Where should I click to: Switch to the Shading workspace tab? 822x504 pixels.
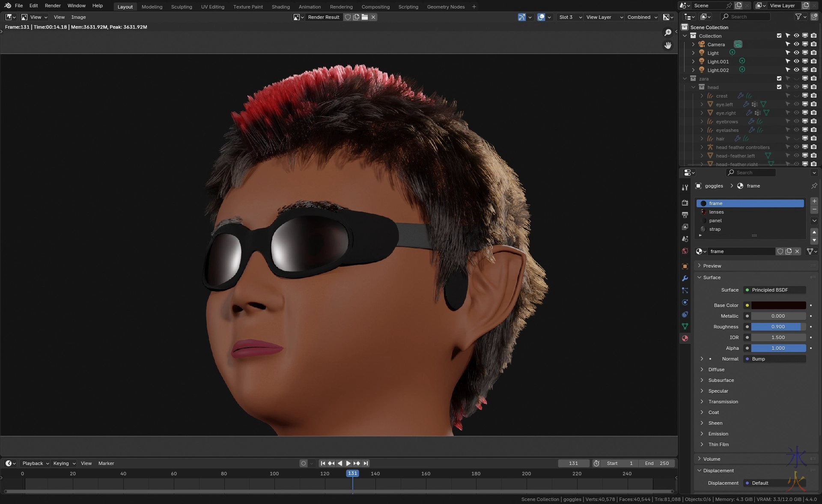coord(280,7)
